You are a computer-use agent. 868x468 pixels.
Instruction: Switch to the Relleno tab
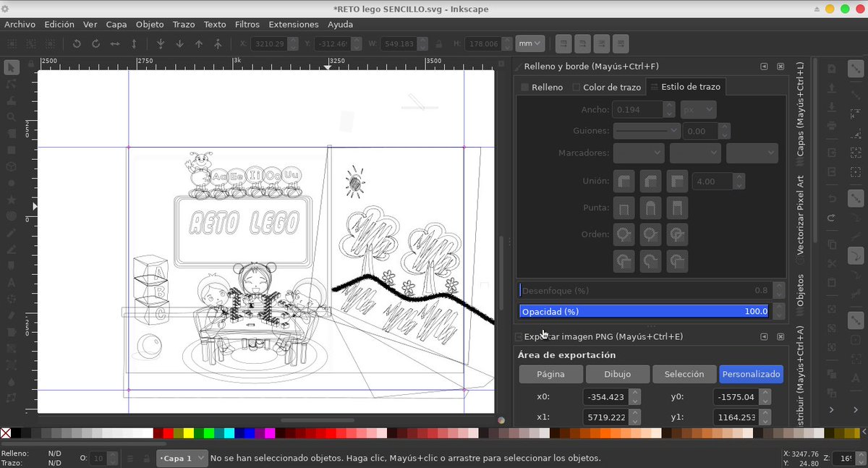pyautogui.click(x=542, y=88)
